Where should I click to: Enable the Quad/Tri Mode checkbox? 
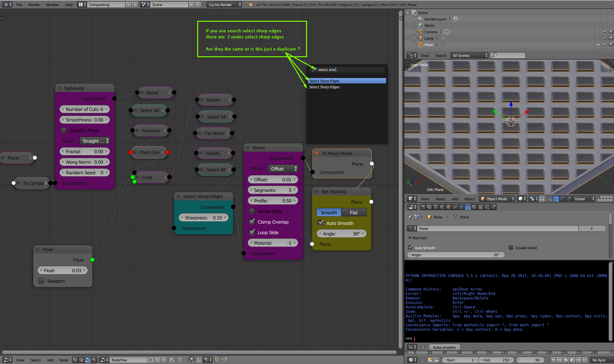(63, 130)
